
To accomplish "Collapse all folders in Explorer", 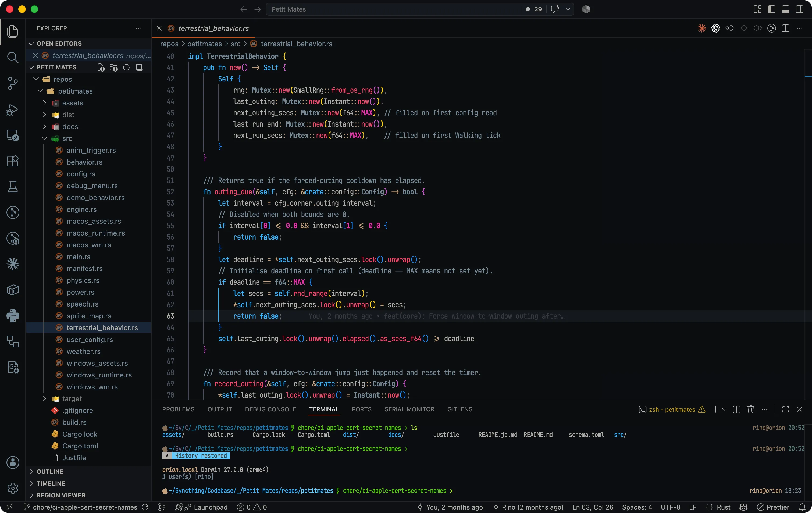I will (139, 67).
